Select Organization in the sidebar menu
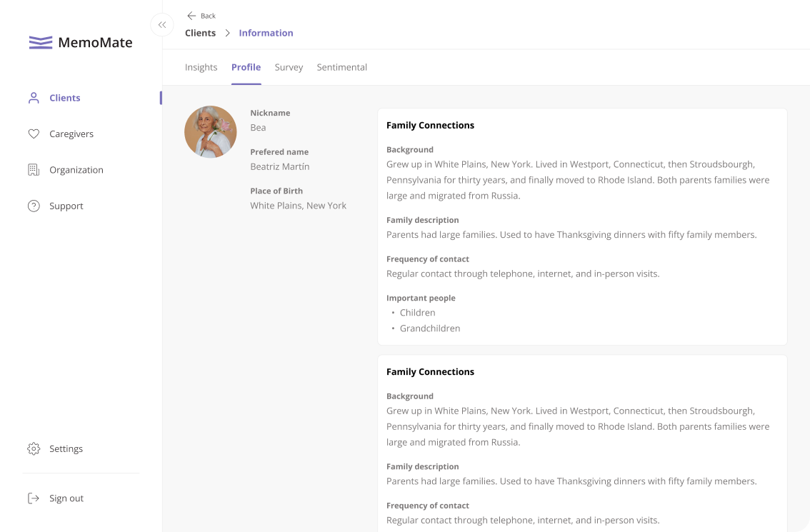Viewport: 810px width, 532px height. pos(76,170)
